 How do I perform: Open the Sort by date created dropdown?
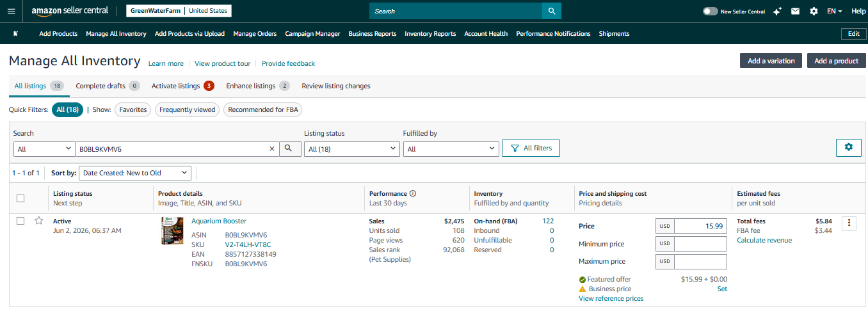click(x=135, y=173)
